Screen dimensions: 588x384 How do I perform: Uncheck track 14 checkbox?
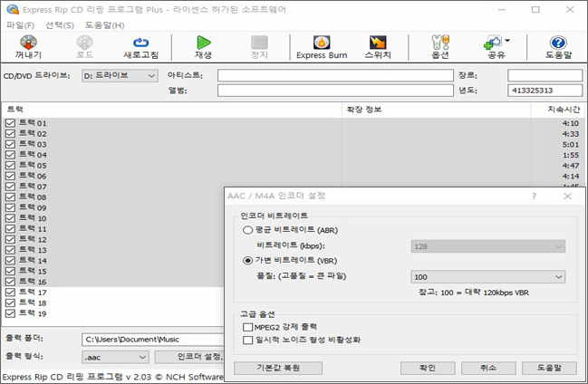10,260
